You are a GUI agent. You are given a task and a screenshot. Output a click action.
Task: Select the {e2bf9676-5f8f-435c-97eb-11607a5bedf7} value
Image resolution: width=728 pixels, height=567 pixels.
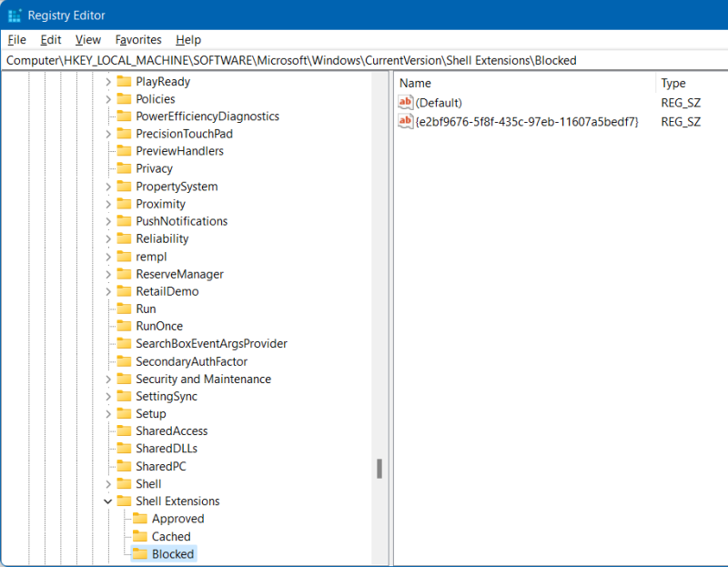click(527, 122)
